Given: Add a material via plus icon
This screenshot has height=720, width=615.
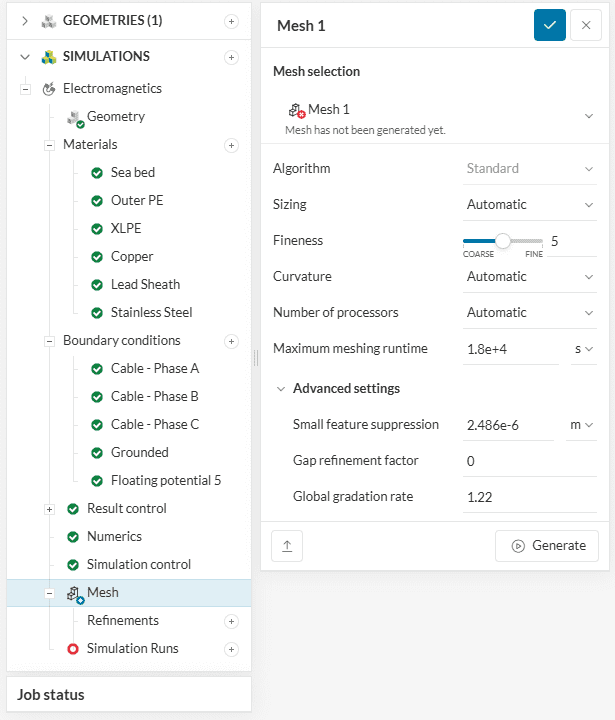Looking at the screenshot, I should (232, 145).
